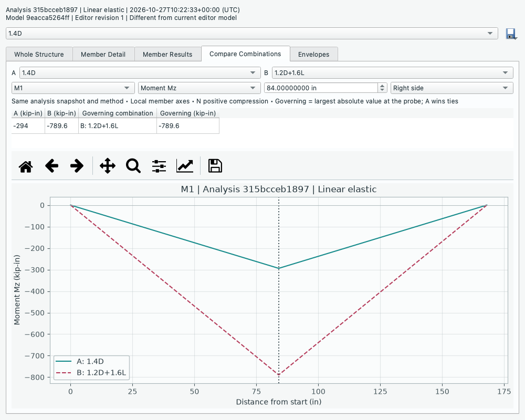
Task: Go back to previous plot view
Action: click(x=51, y=166)
